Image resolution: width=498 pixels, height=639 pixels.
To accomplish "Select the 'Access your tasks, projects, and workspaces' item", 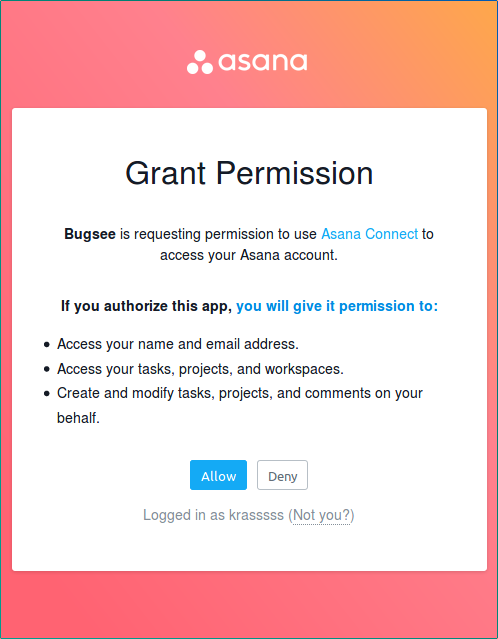I will click(201, 369).
